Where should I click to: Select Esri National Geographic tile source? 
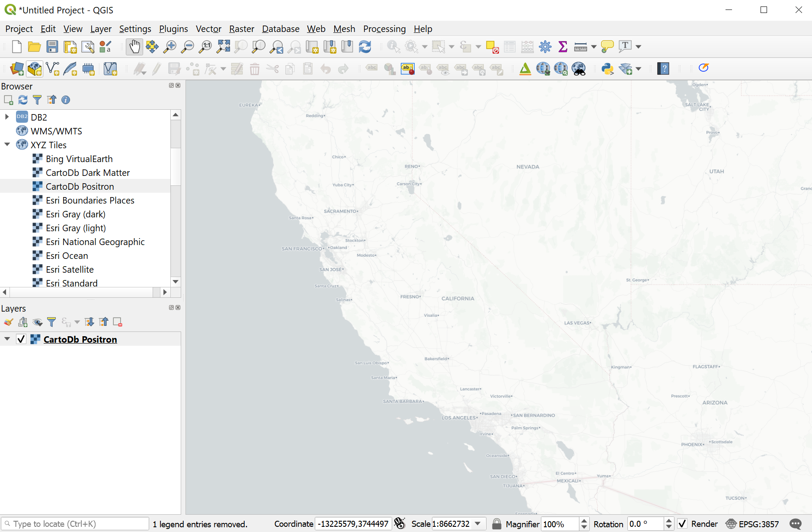click(x=95, y=242)
